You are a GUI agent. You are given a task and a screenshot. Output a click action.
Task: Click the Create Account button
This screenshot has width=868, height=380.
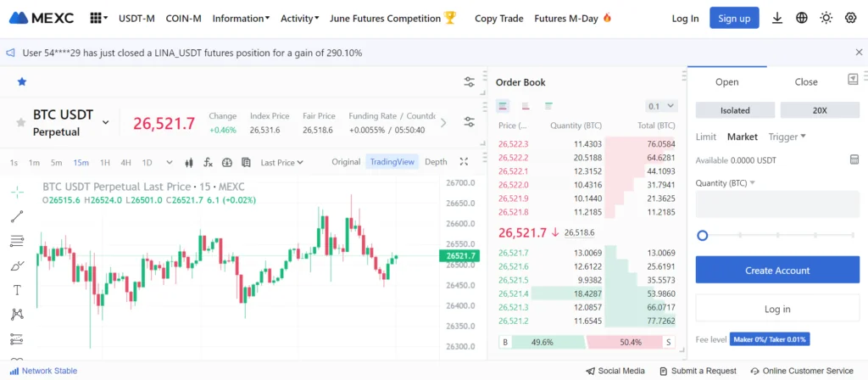click(x=777, y=270)
